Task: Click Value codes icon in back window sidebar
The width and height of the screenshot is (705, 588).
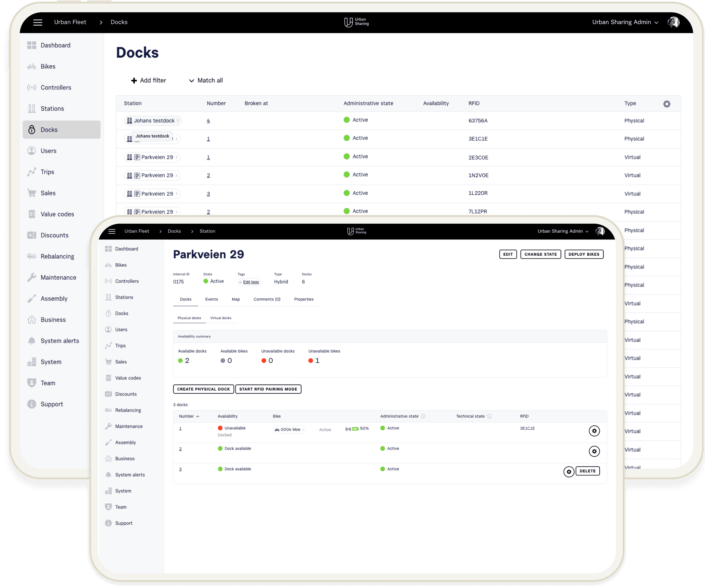Action: [32, 214]
